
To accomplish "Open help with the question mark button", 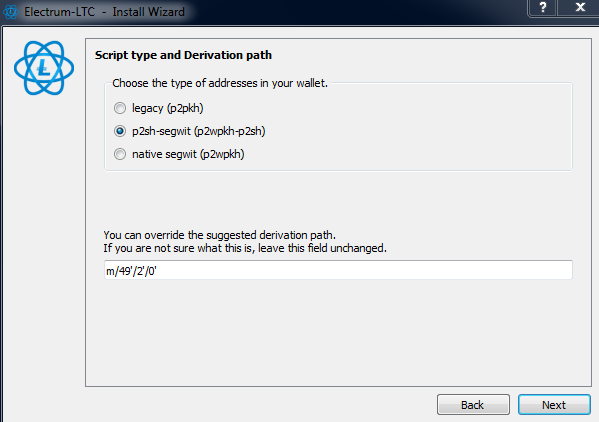I will [x=542, y=8].
